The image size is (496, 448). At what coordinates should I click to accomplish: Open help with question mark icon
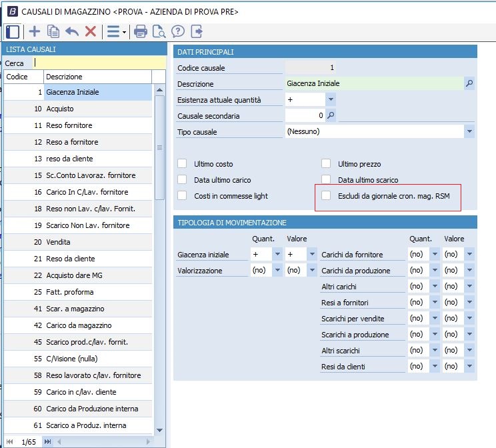pyautogui.click(x=178, y=31)
